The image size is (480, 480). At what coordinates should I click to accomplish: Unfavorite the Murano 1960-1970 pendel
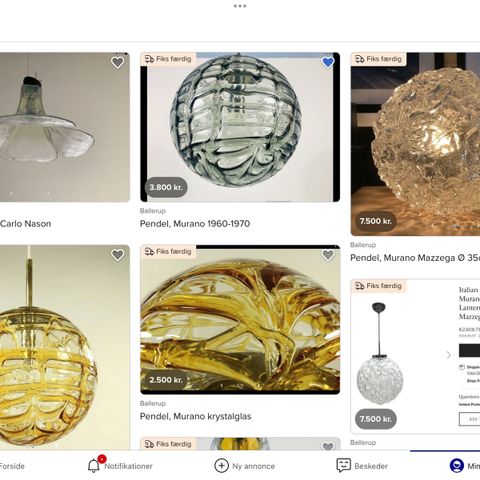tap(328, 63)
